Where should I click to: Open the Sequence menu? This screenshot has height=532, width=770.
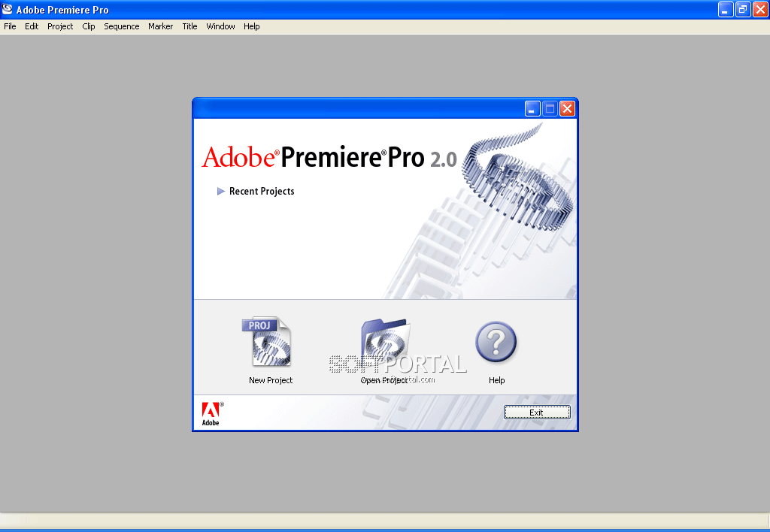pyautogui.click(x=121, y=26)
